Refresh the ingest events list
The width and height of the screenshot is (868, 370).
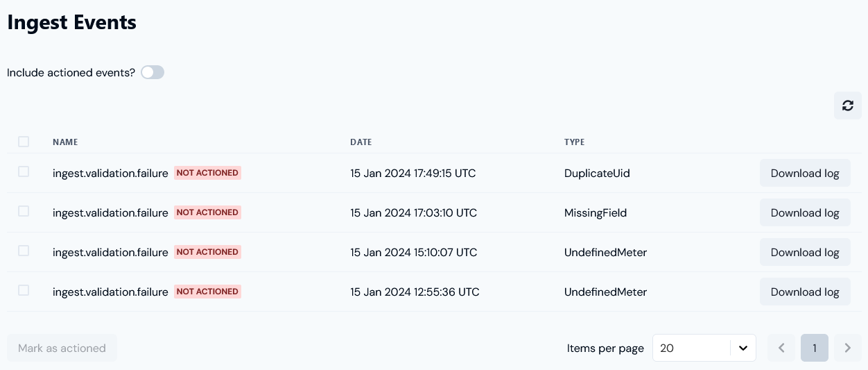(847, 106)
